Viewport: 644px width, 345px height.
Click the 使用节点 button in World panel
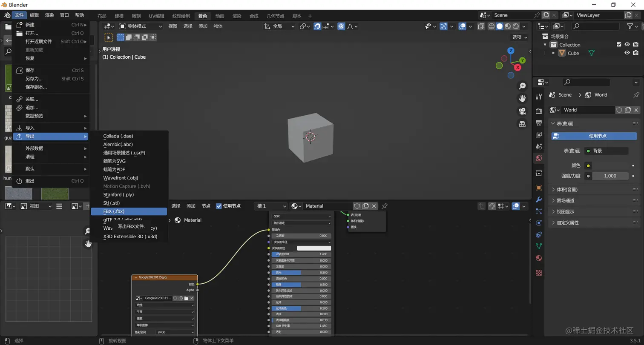click(594, 136)
